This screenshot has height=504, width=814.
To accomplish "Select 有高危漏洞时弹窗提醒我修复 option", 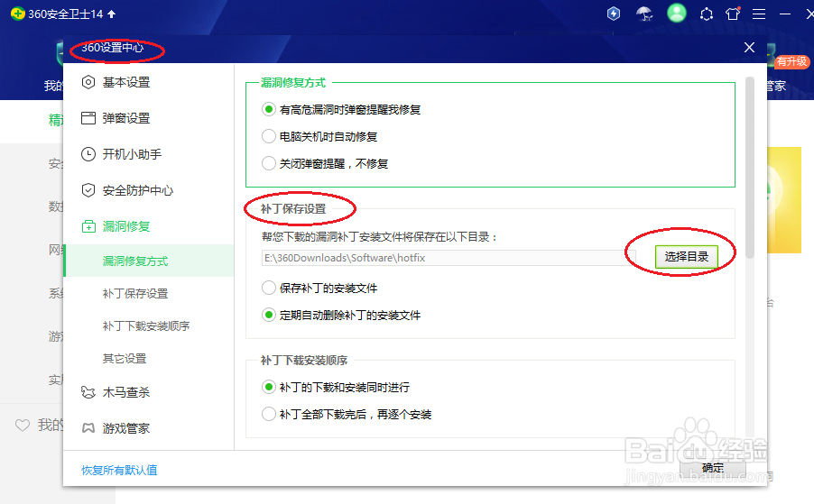I will click(x=342, y=109).
